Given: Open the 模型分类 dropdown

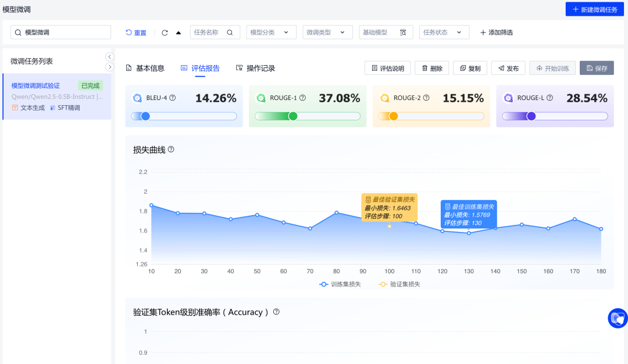Looking at the screenshot, I should (271, 33).
